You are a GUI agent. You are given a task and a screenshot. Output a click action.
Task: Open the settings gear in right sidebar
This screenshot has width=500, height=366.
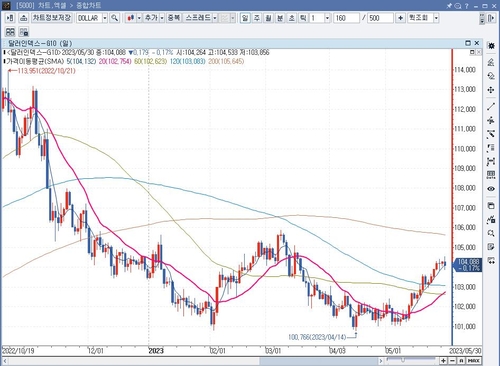[x=491, y=46]
